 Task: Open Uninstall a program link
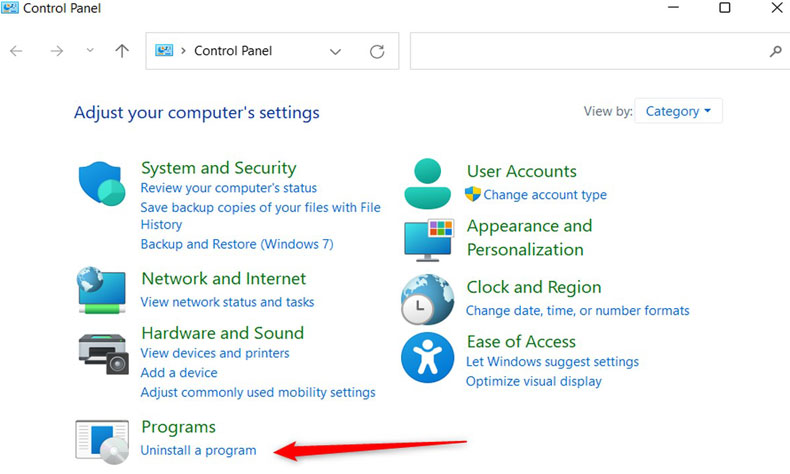(198, 451)
